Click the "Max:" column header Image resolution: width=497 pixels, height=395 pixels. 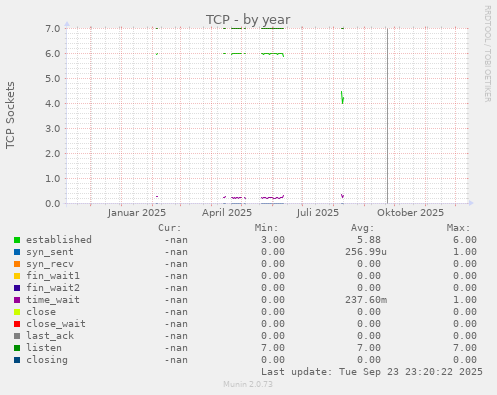tap(458, 228)
